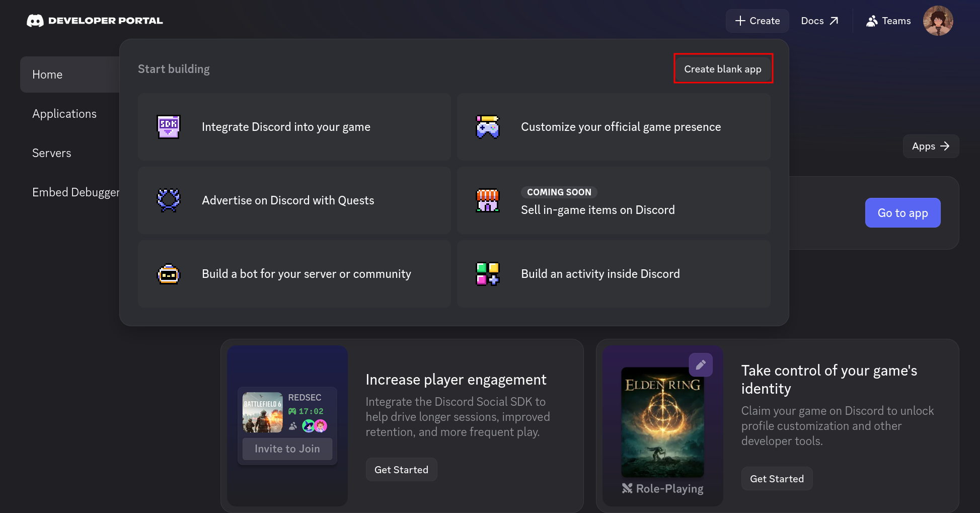Click the Take control of your game's identity heading
This screenshot has width=980, height=513.
(x=829, y=380)
